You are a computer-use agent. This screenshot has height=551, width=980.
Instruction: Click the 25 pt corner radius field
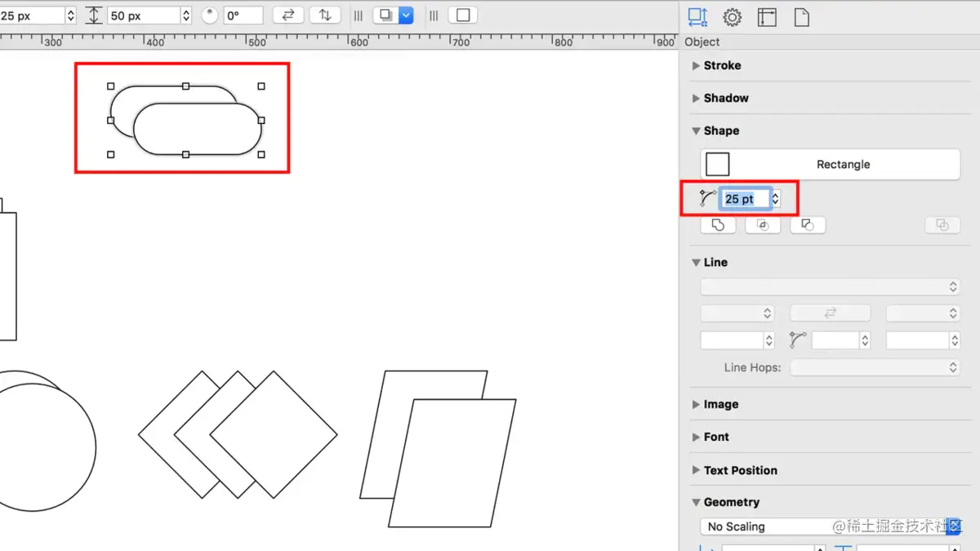tap(745, 198)
